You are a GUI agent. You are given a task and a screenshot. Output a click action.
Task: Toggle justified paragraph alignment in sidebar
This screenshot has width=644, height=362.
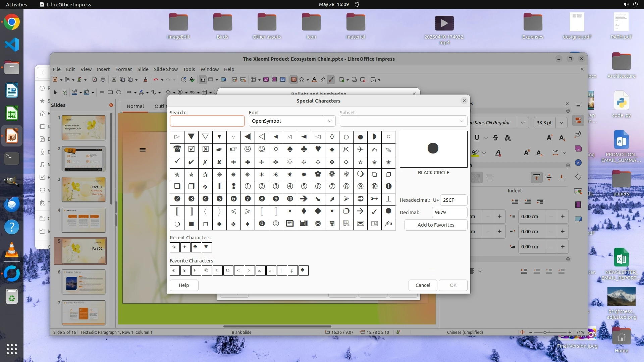point(489,177)
